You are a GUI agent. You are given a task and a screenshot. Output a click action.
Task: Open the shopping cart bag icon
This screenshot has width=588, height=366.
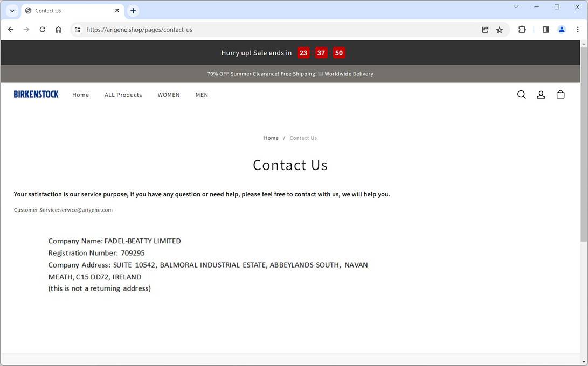[x=561, y=94]
